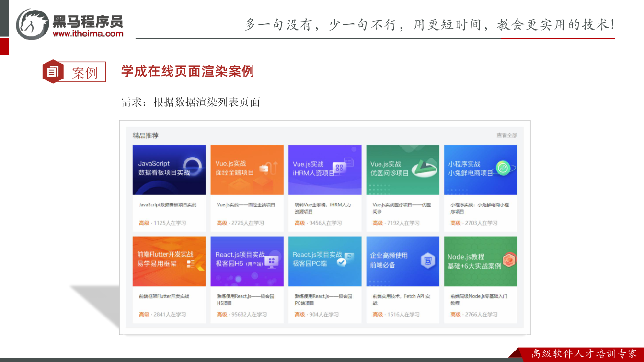644x362 pixels.
Task: Click the list icon on Flutter banner
Action: (190, 264)
